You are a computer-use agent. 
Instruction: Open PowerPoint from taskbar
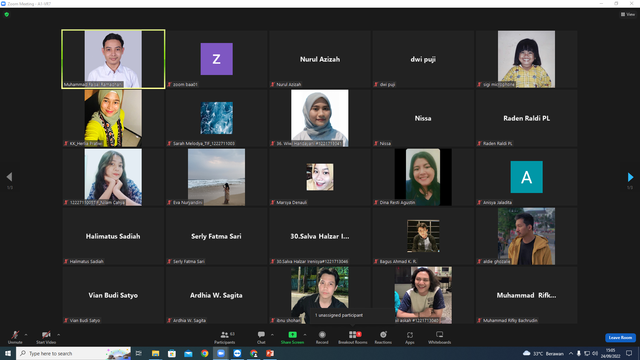tap(270, 353)
